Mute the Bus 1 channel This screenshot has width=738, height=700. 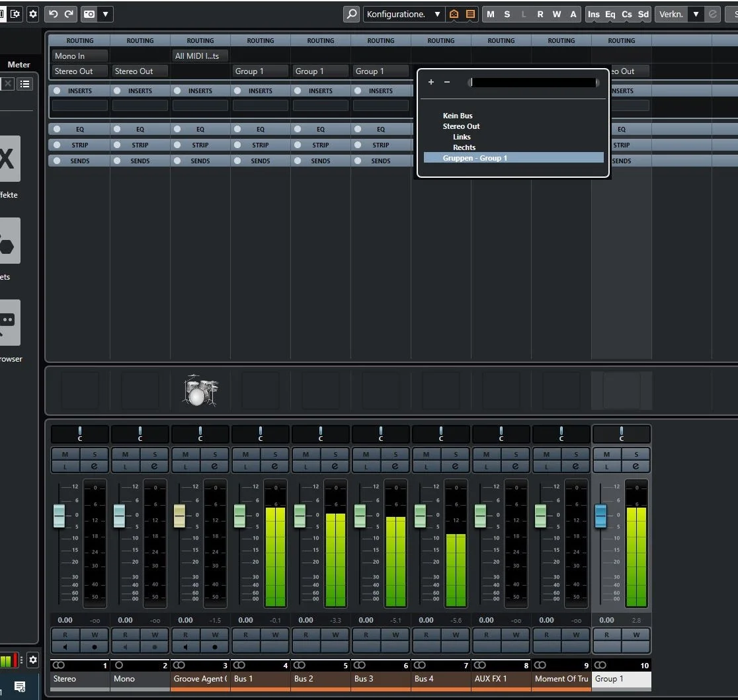246,454
